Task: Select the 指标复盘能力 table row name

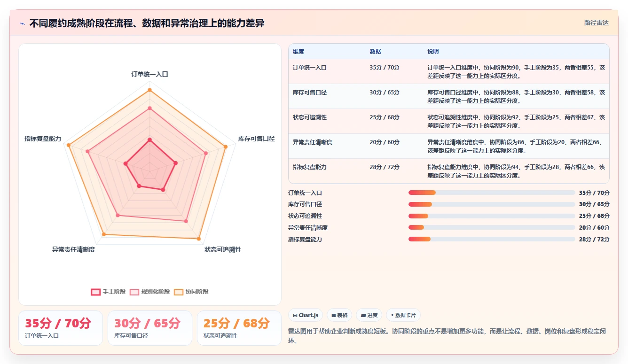Action: click(x=310, y=167)
